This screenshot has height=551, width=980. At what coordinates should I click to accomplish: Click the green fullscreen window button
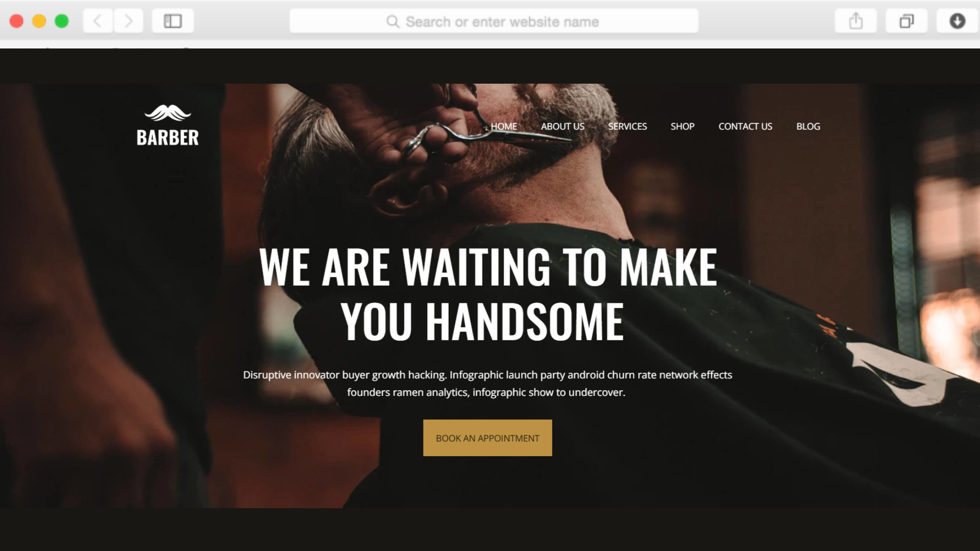pyautogui.click(x=62, y=21)
